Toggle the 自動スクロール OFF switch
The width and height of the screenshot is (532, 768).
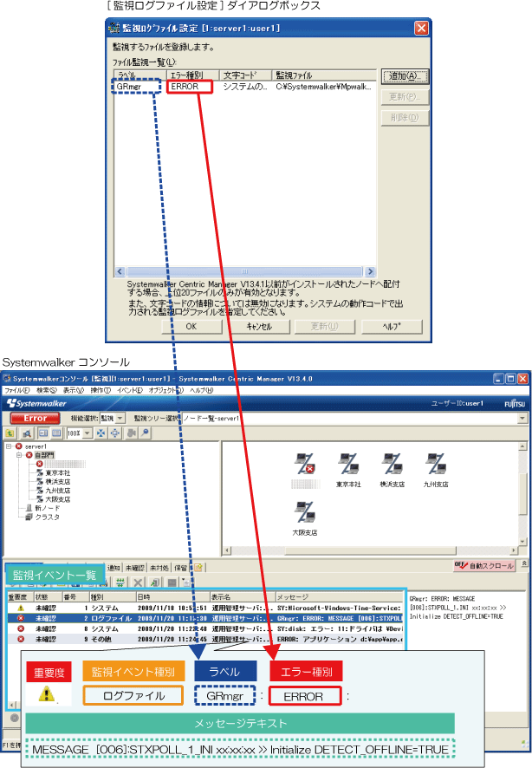point(483,565)
